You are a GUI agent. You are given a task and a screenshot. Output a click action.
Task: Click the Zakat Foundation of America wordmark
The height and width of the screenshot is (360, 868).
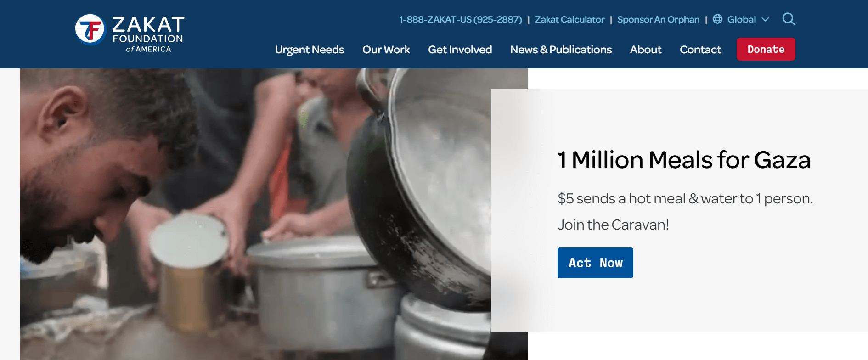coord(148,34)
